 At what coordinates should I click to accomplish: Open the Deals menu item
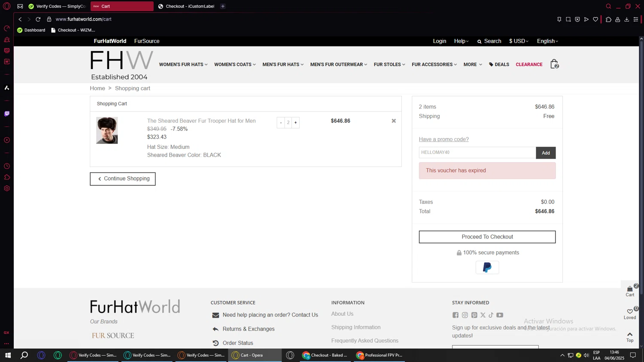(499, 65)
